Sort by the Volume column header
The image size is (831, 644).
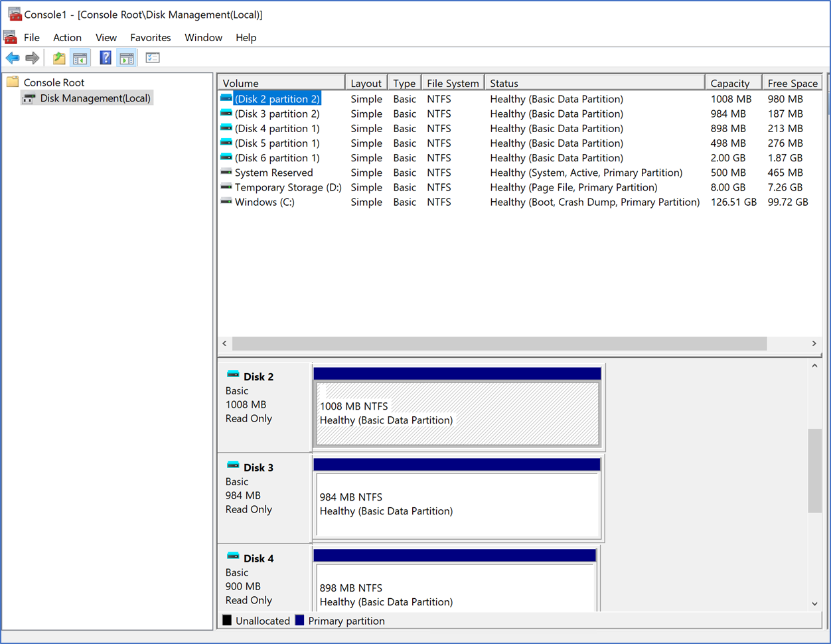(x=281, y=83)
